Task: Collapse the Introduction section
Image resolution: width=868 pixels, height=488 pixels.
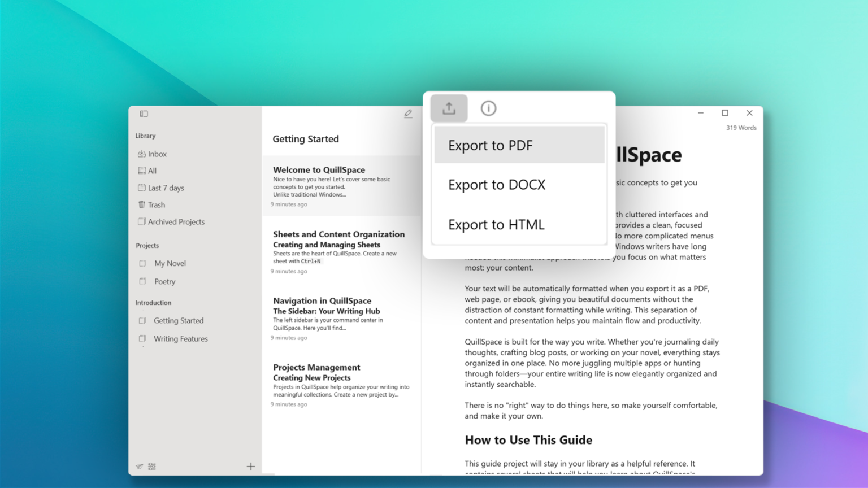Action: 153,303
